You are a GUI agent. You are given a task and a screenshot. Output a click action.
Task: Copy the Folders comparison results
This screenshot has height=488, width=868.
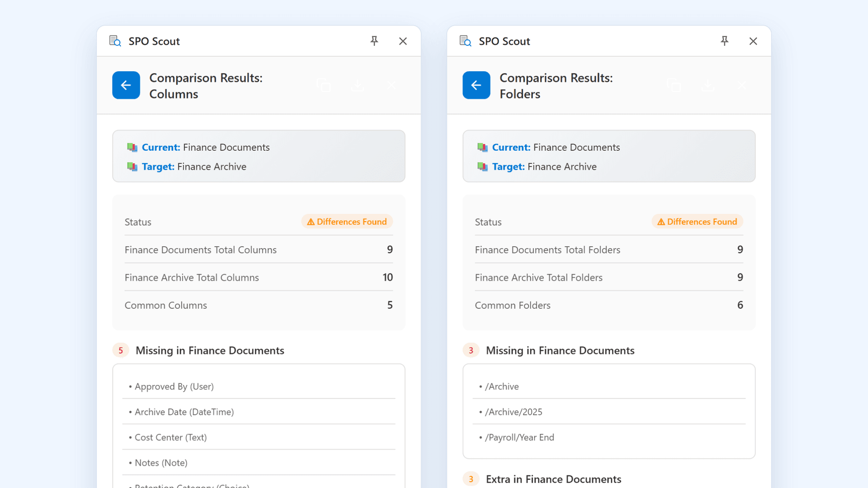point(674,85)
